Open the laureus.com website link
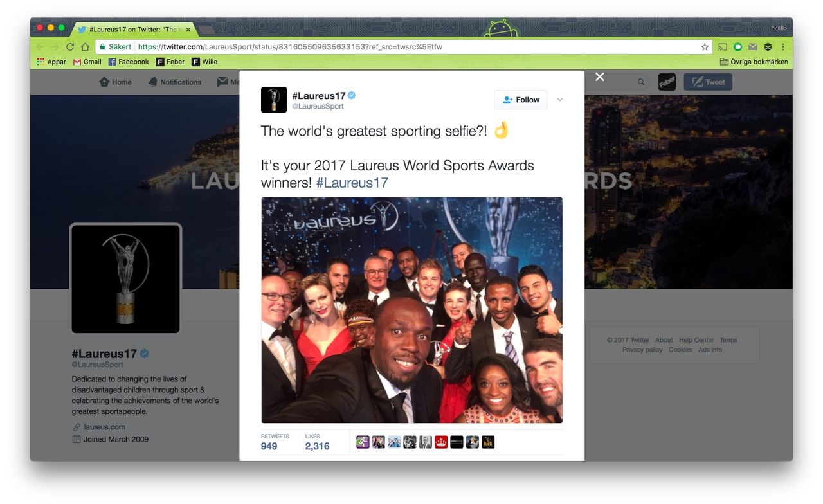This screenshot has height=504, width=823. (104, 427)
